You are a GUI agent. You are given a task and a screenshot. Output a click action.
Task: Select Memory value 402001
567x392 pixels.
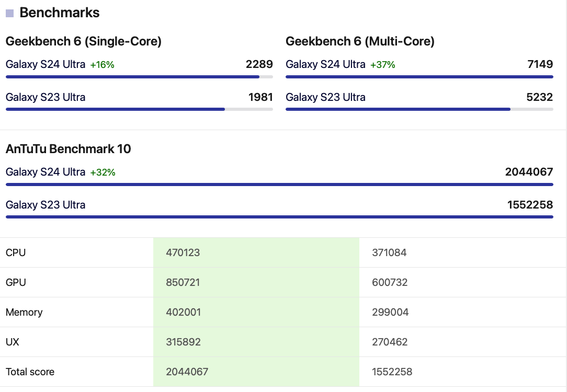point(184,312)
